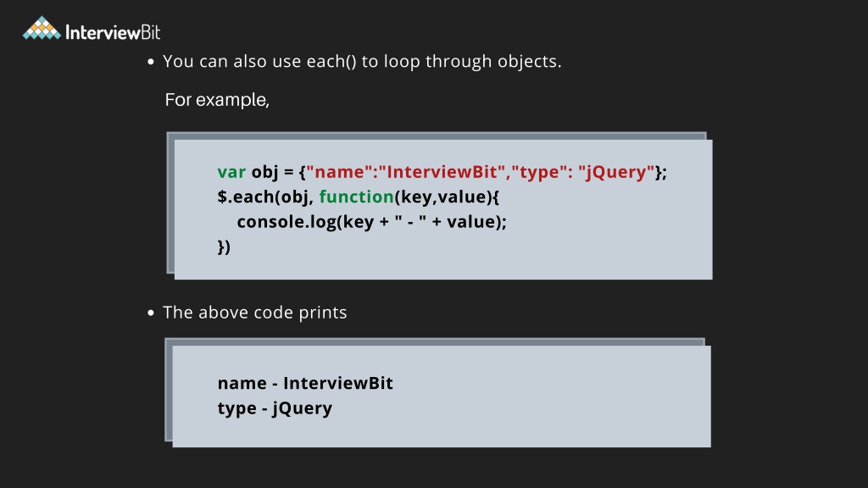Click the red "name" key string
Screen dimensions: 868x488
point(338,172)
